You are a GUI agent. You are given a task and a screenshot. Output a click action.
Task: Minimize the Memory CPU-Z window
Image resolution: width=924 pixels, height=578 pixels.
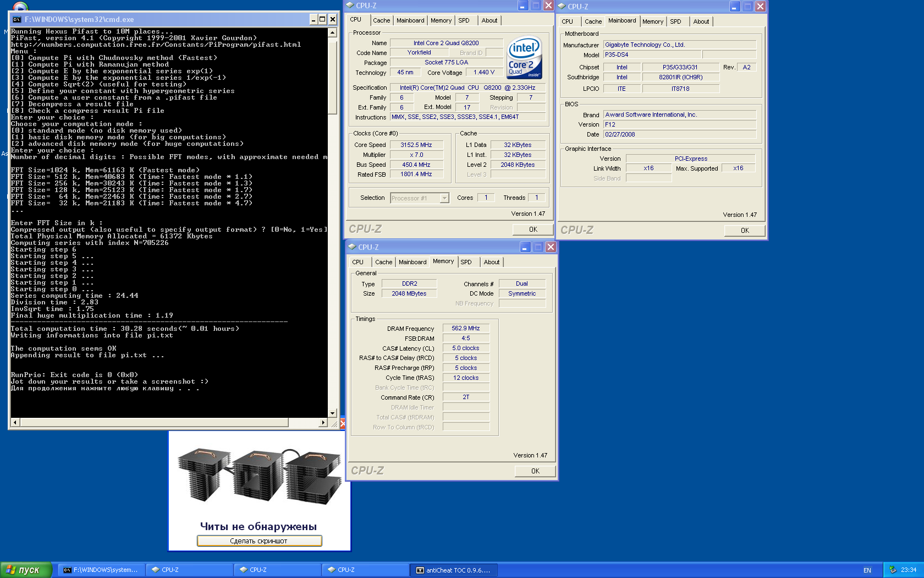tap(525, 247)
